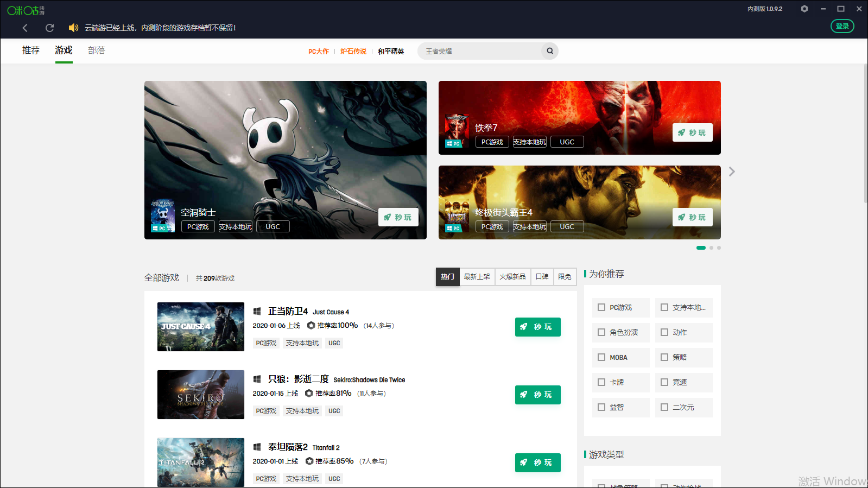Click 秒玩 for 泰坦陨落2
Viewport: 868px width, 488px height.
pyautogui.click(x=538, y=462)
